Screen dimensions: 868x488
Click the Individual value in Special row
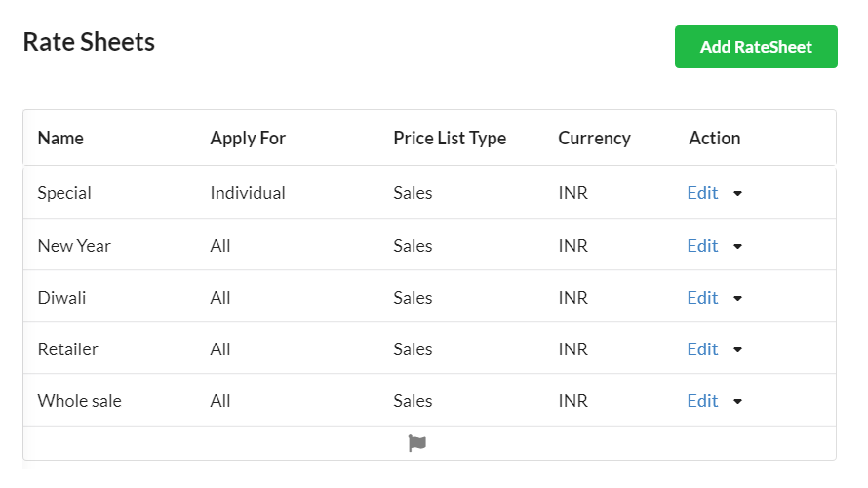tap(248, 193)
